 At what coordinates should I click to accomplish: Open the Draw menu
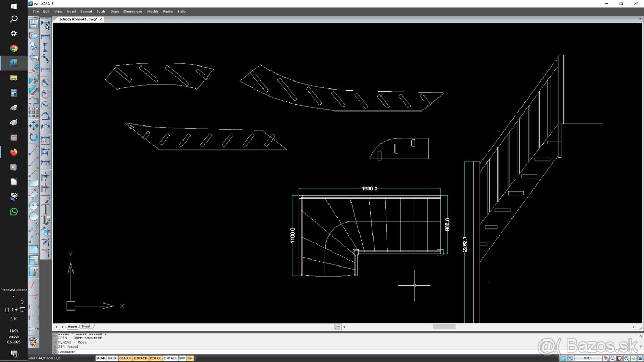coord(114,11)
